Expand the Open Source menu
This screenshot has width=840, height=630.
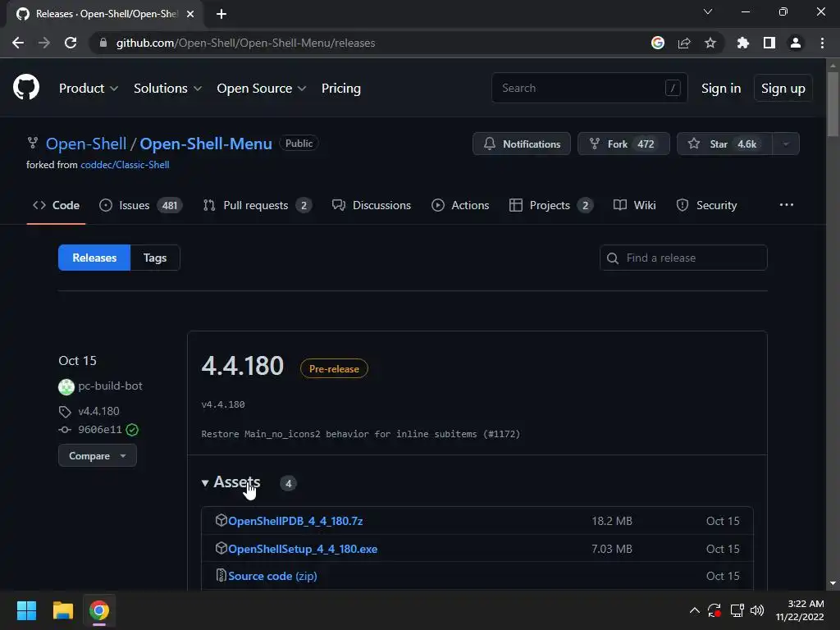(262, 89)
